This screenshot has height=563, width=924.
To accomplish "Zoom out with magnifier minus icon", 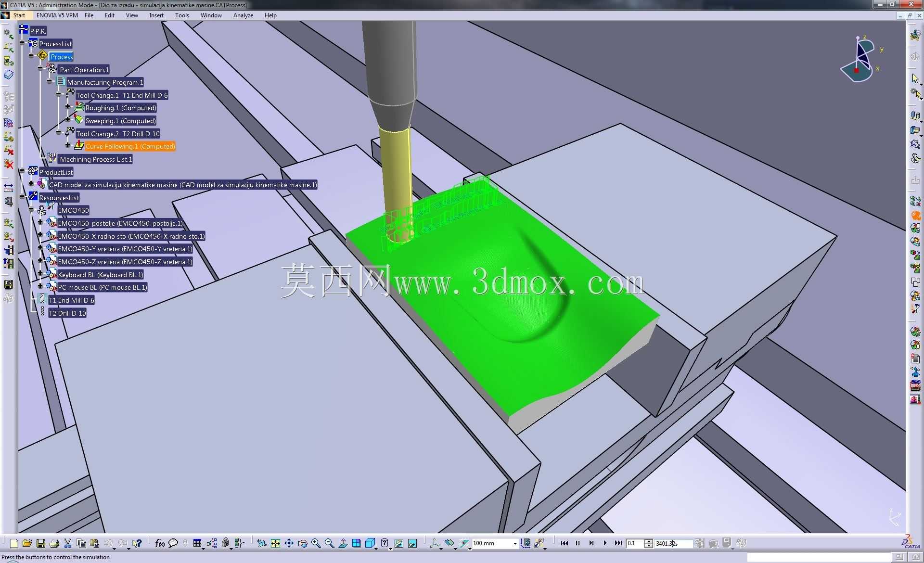I will pyautogui.click(x=329, y=543).
